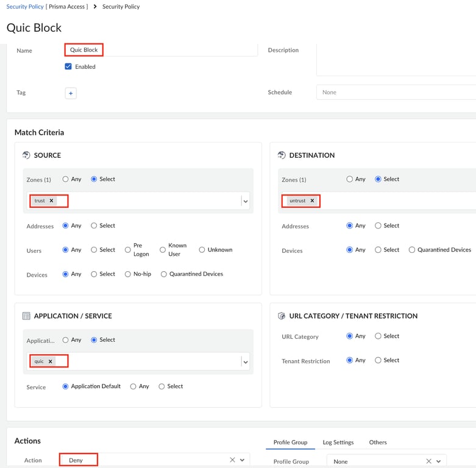The height and width of the screenshot is (468, 476).
Task: Remove the quic application chip
Action: coord(50,361)
